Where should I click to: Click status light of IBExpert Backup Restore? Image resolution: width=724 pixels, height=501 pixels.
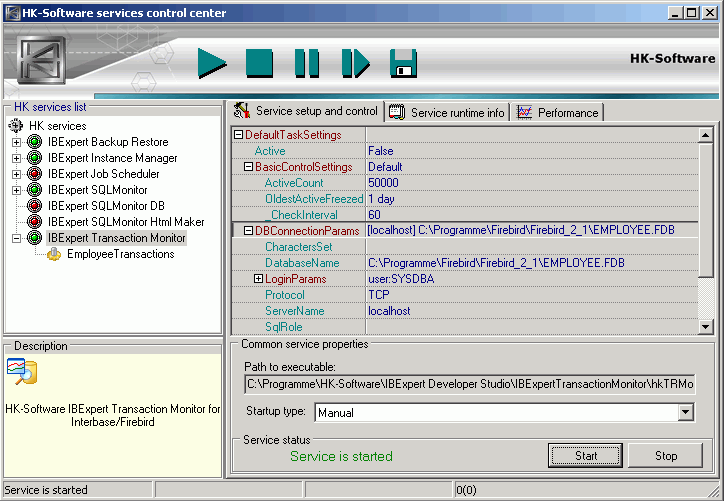coord(34,142)
